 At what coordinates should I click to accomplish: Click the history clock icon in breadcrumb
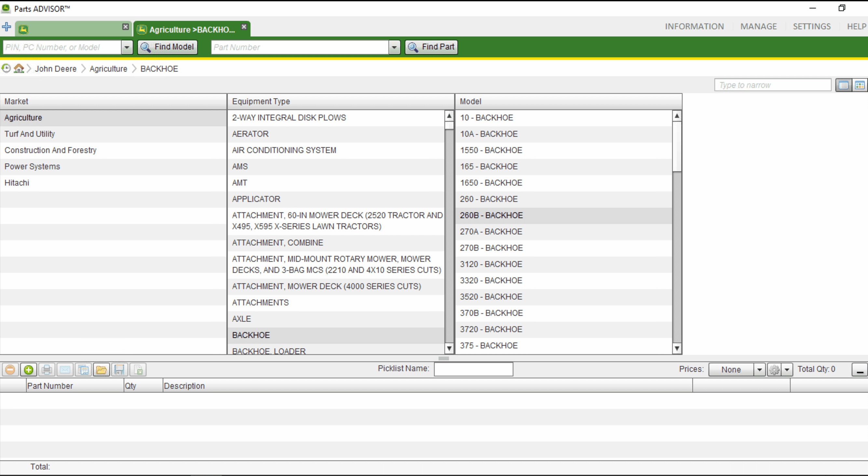coord(6,68)
